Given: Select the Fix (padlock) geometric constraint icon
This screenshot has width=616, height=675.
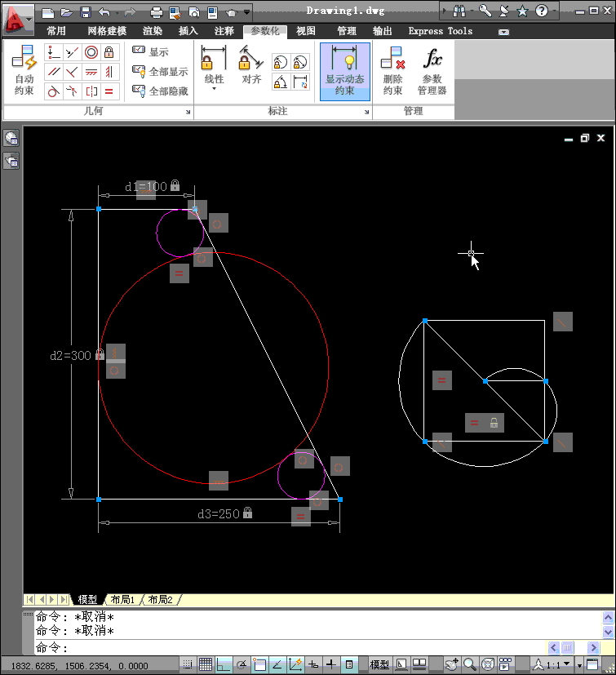Looking at the screenshot, I should click(x=109, y=52).
